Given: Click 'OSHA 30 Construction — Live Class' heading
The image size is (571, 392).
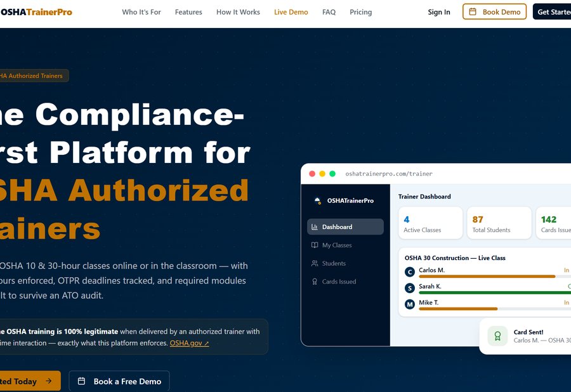Looking at the screenshot, I should coord(455,258).
